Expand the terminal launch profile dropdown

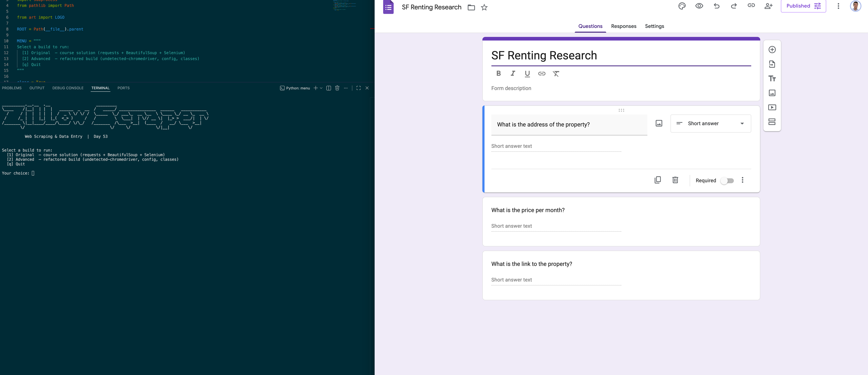(321, 88)
